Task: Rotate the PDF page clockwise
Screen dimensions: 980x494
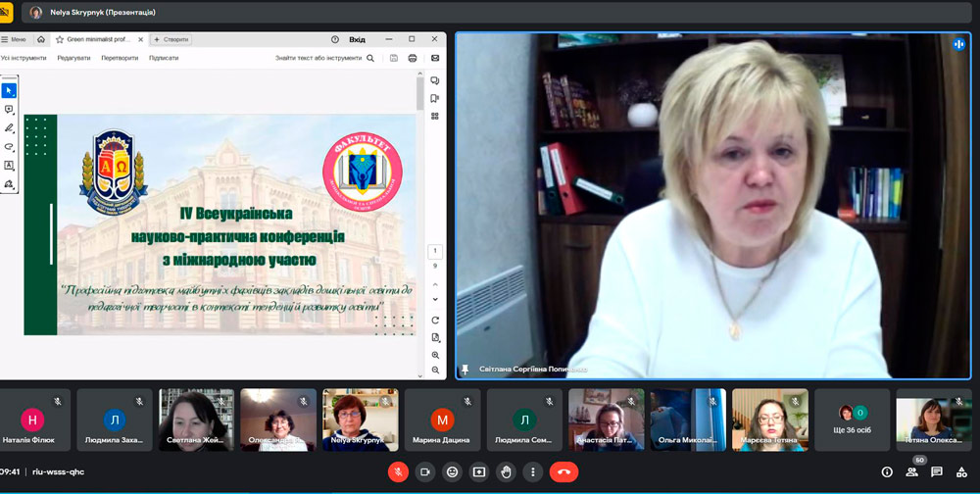Action: (x=435, y=321)
